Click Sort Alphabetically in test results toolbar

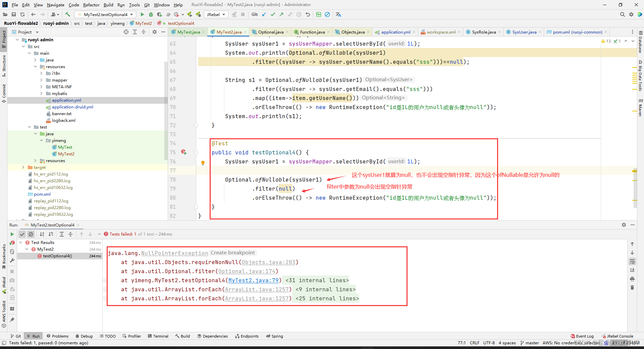tap(42, 234)
